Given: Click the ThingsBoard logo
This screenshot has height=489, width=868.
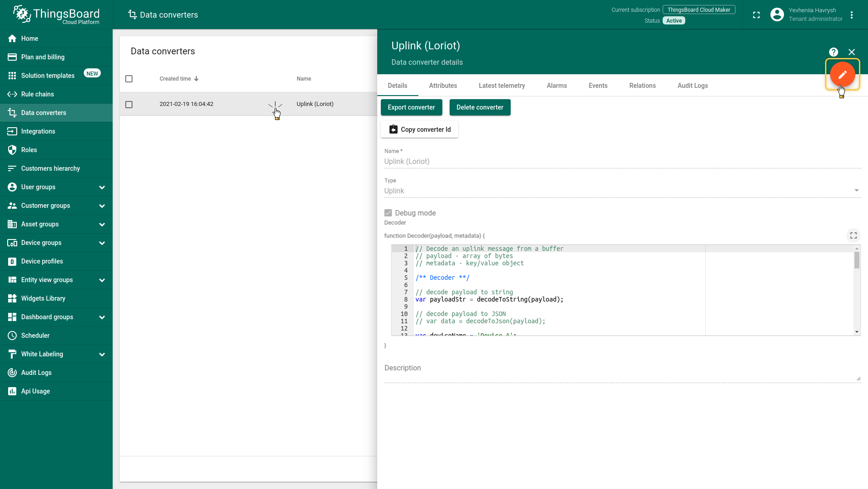Looking at the screenshot, I should tap(56, 15).
